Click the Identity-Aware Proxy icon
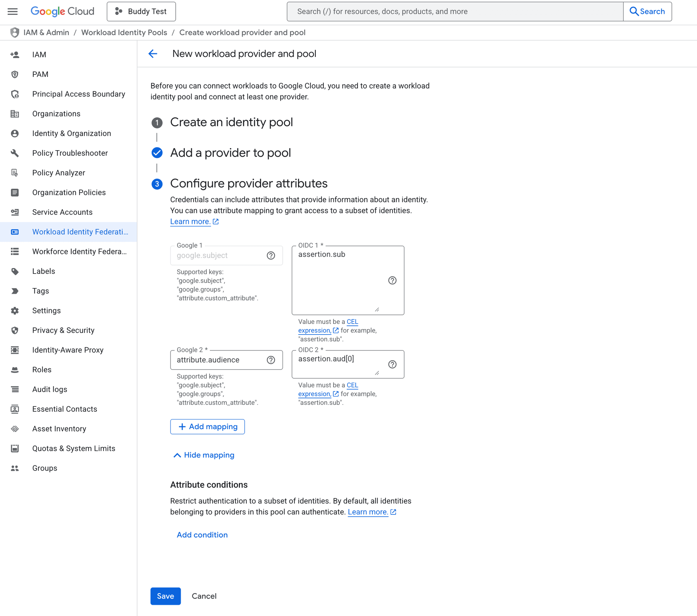 pos(15,350)
